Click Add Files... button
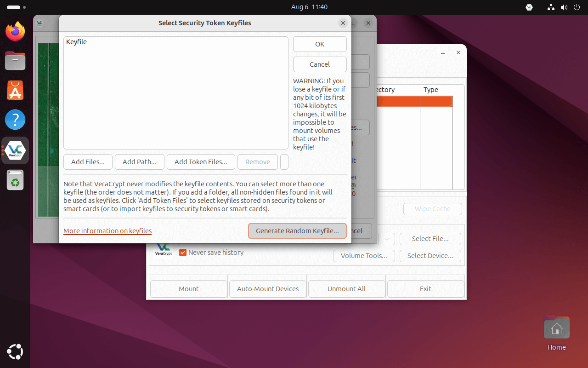The height and width of the screenshot is (368, 588). point(88,162)
